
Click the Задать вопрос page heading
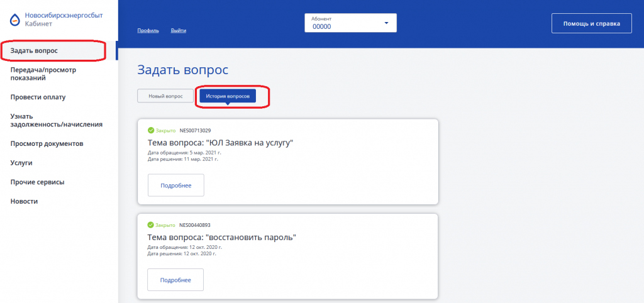pyautogui.click(x=183, y=70)
